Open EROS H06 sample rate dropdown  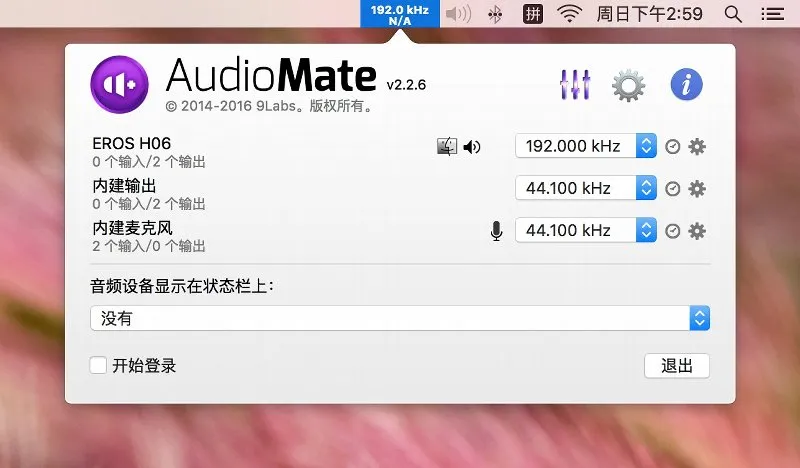[586, 146]
